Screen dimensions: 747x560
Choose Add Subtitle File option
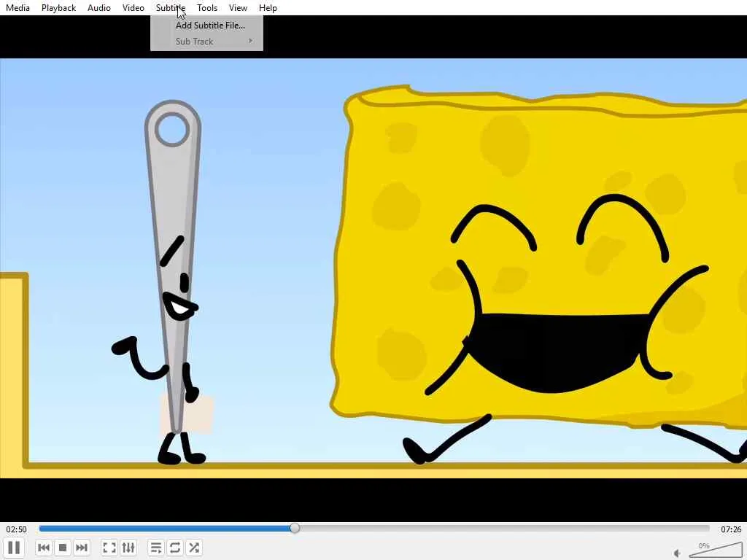tap(206, 26)
